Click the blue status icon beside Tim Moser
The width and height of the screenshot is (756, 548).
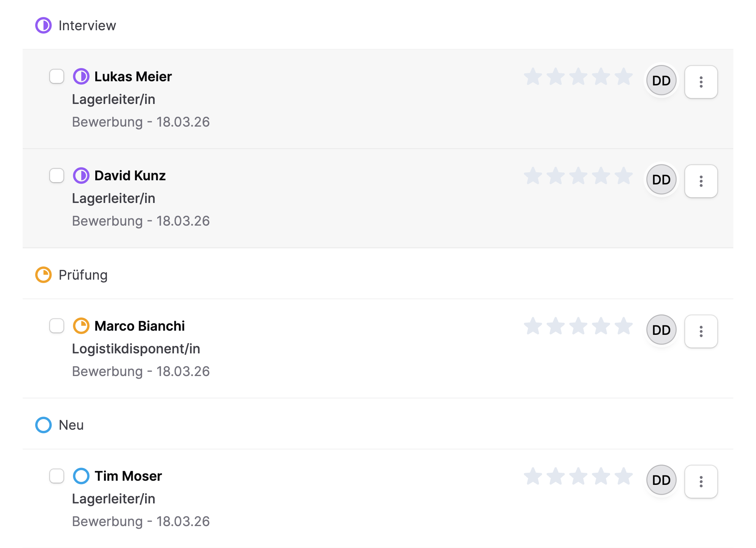[81, 476]
